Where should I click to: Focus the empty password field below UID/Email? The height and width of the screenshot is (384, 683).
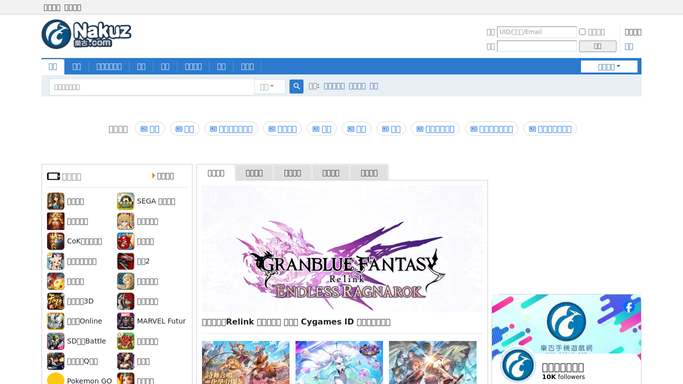pyautogui.click(x=537, y=46)
